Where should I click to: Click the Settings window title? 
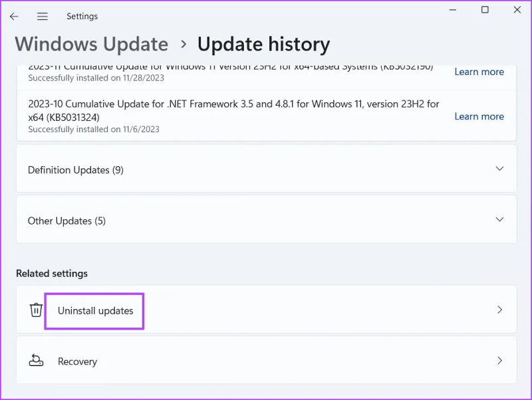82,16
